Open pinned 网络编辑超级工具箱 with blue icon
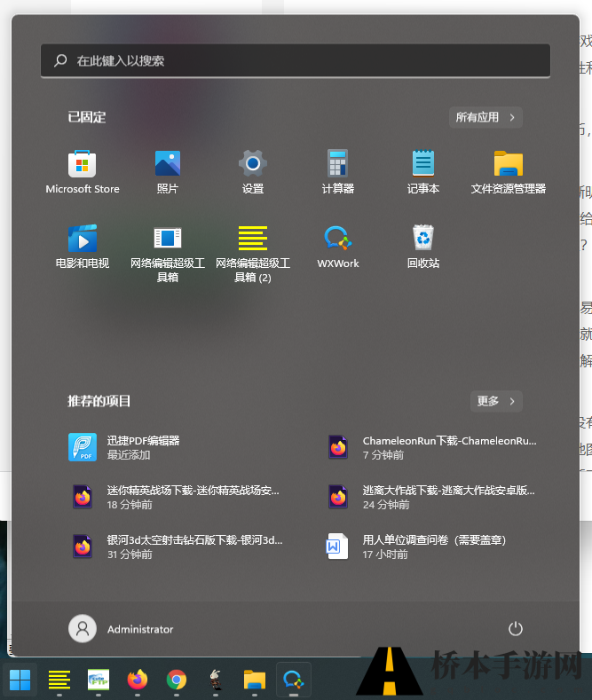The width and height of the screenshot is (592, 700). pos(168,254)
